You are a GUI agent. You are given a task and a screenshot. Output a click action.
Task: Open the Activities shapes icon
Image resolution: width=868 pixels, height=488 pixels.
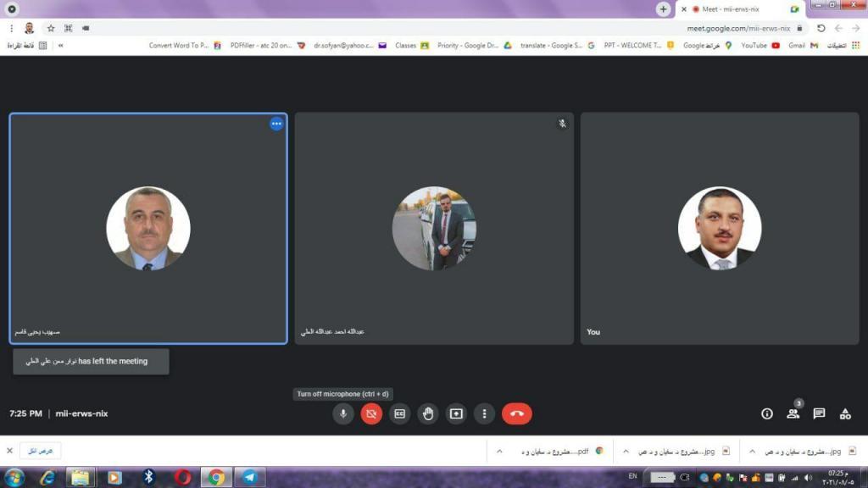click(845, 413)
